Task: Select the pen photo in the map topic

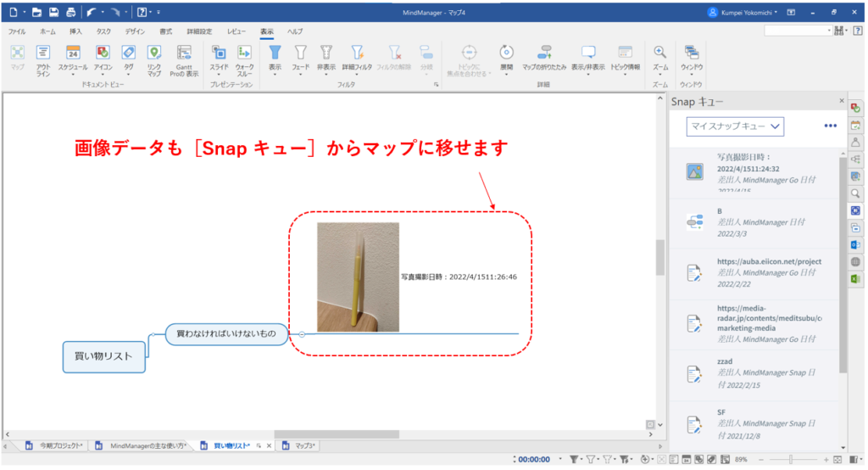Action: pyautogui.click(x=359, y=277)
